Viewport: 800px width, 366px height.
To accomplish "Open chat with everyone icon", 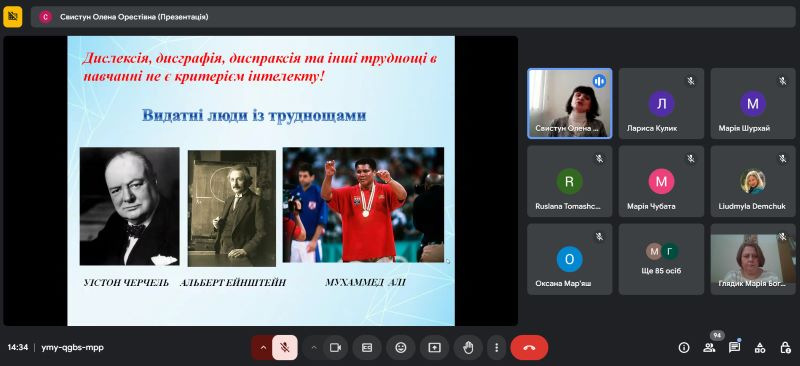I will 734,348.
